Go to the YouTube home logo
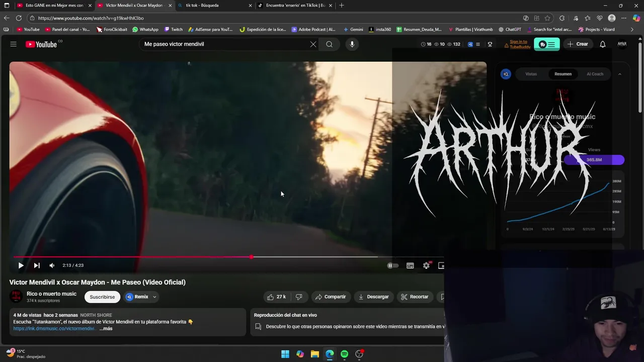Image resolution: width=644 pixels, height=362 pixels. pyautogui.click(x=41, y=44)
